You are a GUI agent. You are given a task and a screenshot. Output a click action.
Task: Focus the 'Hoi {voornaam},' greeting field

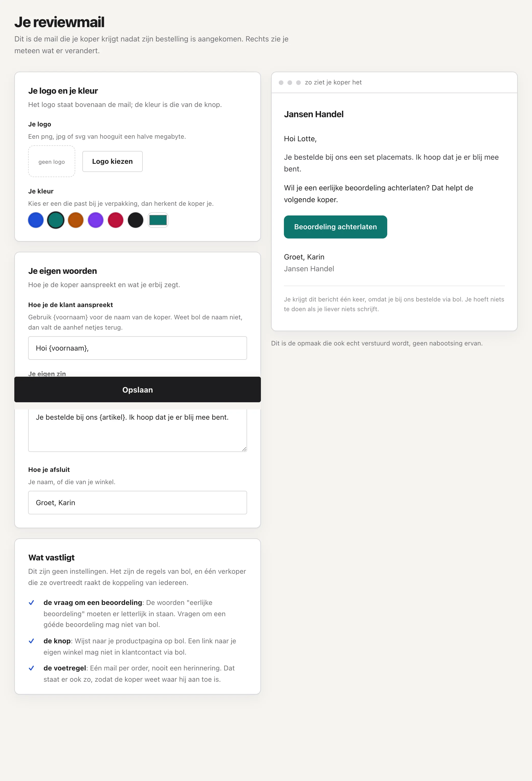(x=137, y=348)
